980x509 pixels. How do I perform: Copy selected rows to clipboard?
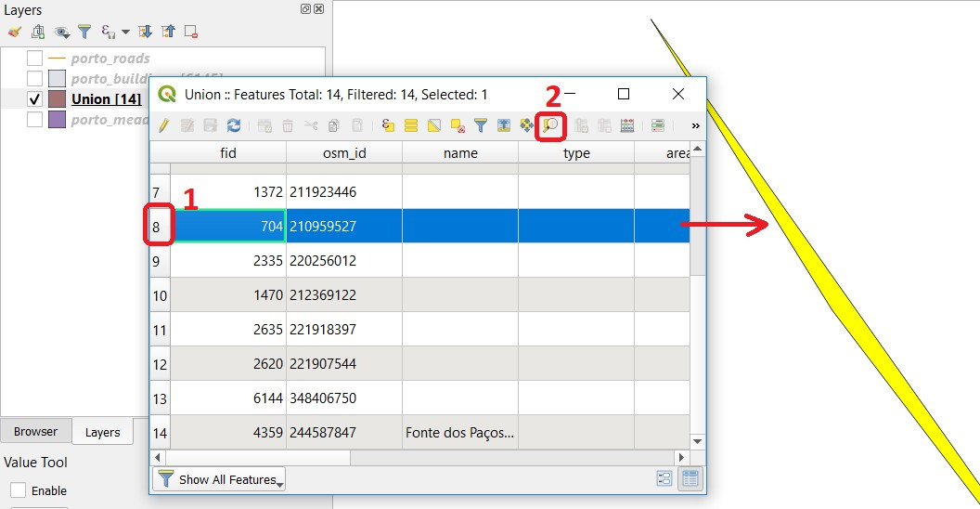coord(334,125)
